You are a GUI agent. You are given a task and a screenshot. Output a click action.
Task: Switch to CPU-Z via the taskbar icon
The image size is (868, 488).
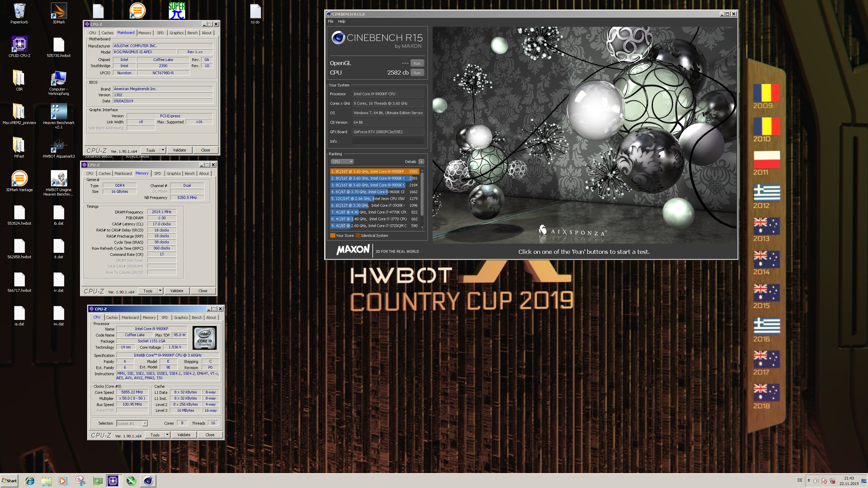tap(113, 481)
